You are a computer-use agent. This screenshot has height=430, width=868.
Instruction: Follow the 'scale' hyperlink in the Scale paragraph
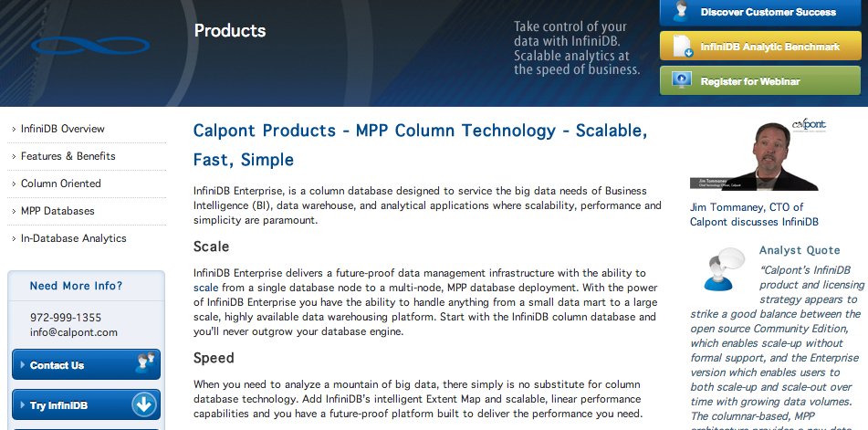(x=205, y=288)
